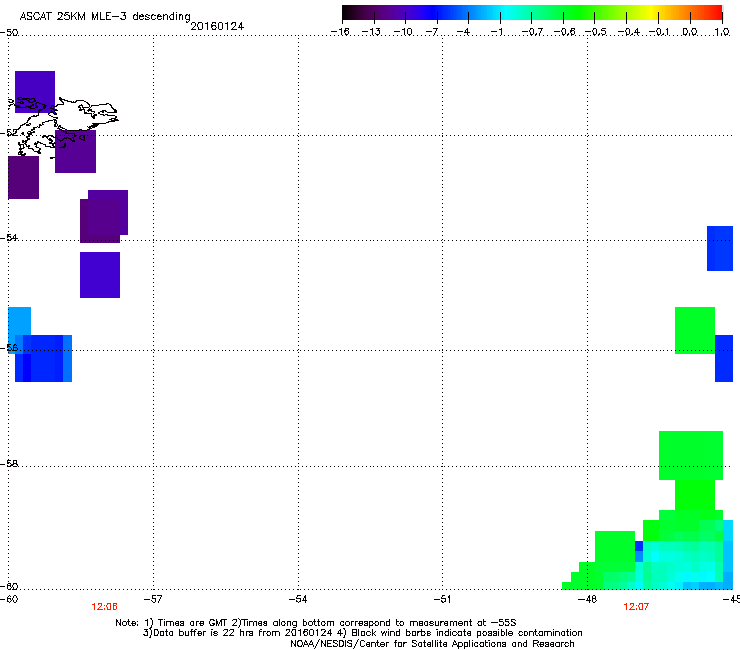
Task: Click the "-1" color scale label
Action: 497,32
